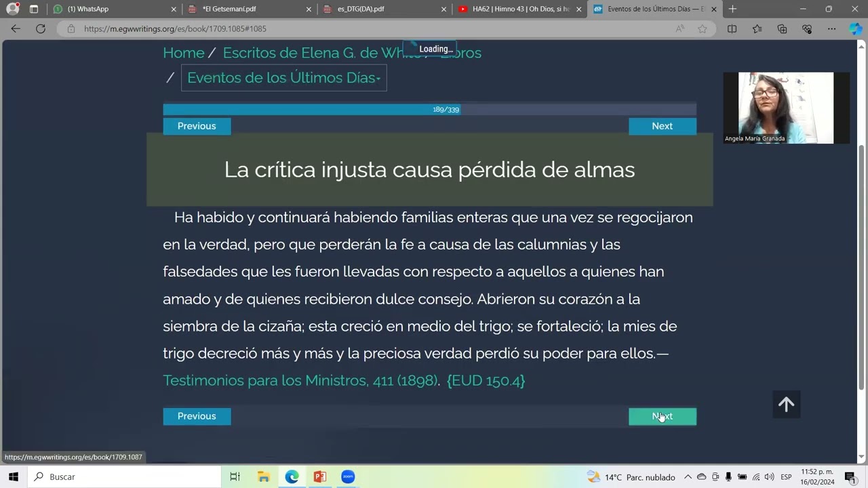Screen dimensions: 868x488
Task: Click the Buscar taskbar search box
Action: click(125, 476)
